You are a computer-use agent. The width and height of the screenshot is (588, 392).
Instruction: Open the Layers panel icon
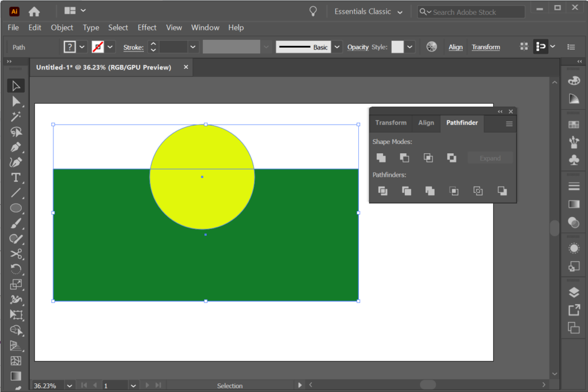click(574, 291)
